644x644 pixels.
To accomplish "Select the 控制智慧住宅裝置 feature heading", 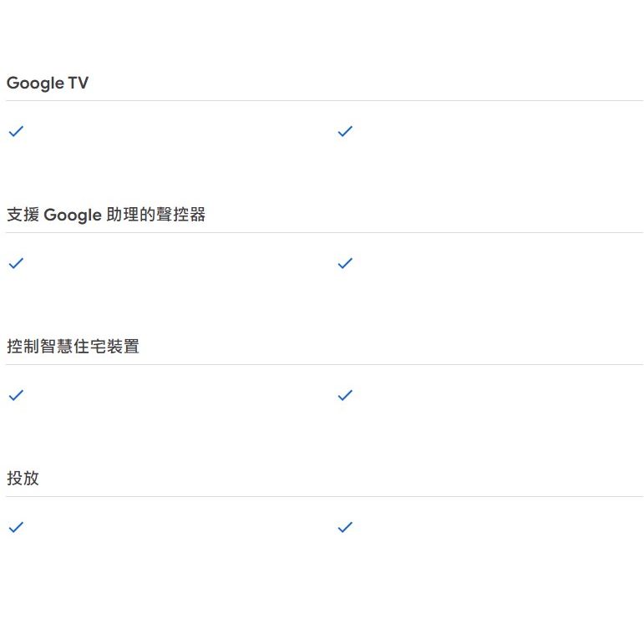I will click(x=74, y=347).
